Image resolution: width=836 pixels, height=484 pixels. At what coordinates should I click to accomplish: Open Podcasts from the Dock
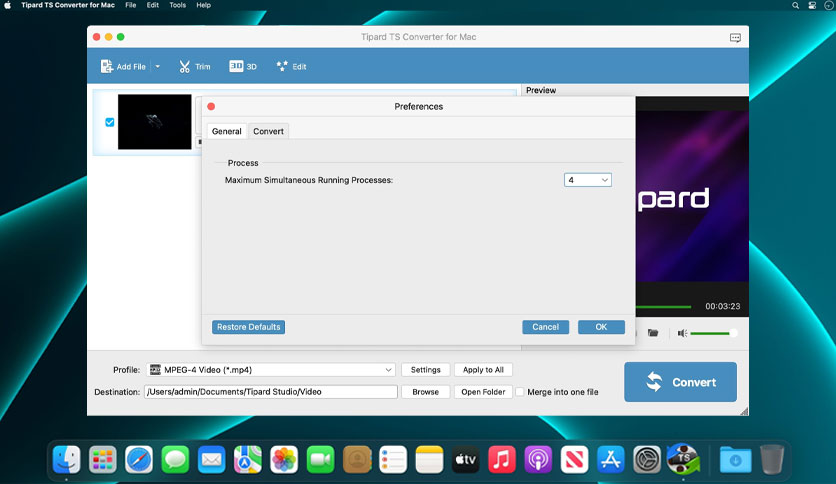[538, 459]
